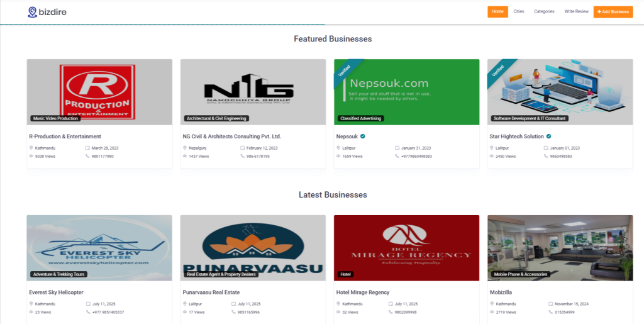Image resolution: width=644 pixels, height=324 pixels.
Task: Open NG Civil & Architects logo thumbnail
Action: pos(253,92)
